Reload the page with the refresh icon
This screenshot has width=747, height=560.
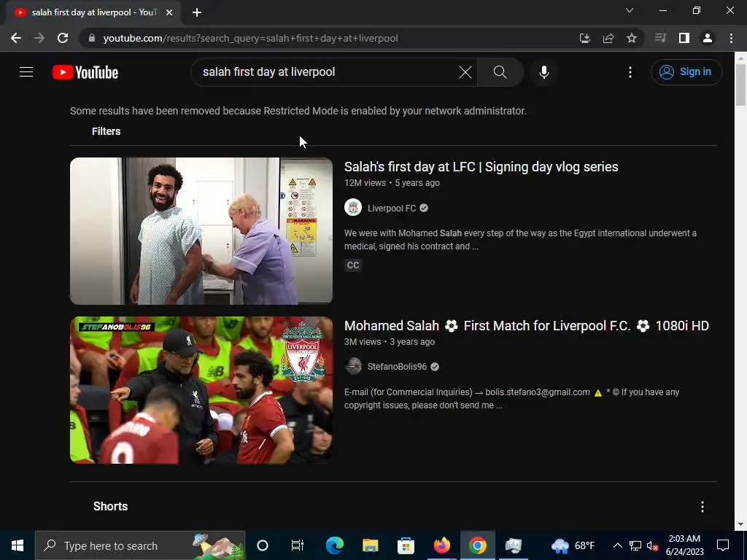[x=63, y=38]
